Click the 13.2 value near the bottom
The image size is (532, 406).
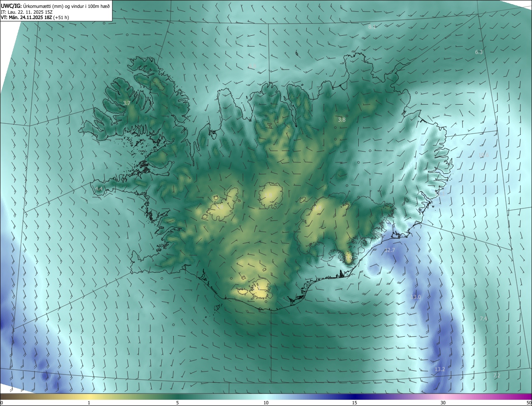click(x=440, y=369)
